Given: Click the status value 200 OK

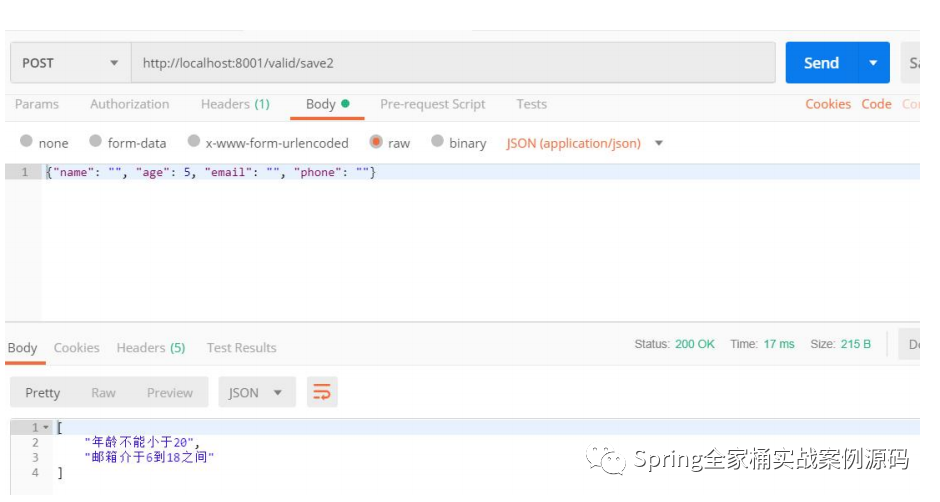Looking at the screenshot, I should [694, 344].
